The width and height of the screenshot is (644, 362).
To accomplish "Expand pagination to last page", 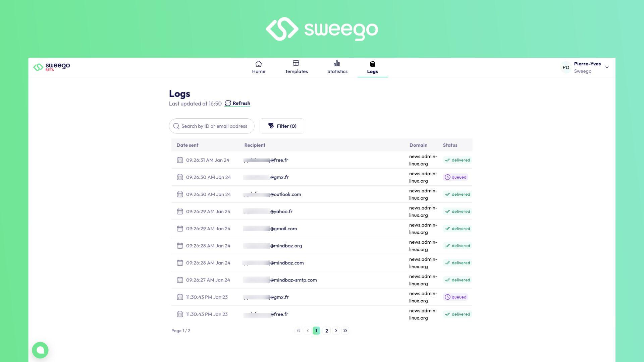I will point(345,330).
